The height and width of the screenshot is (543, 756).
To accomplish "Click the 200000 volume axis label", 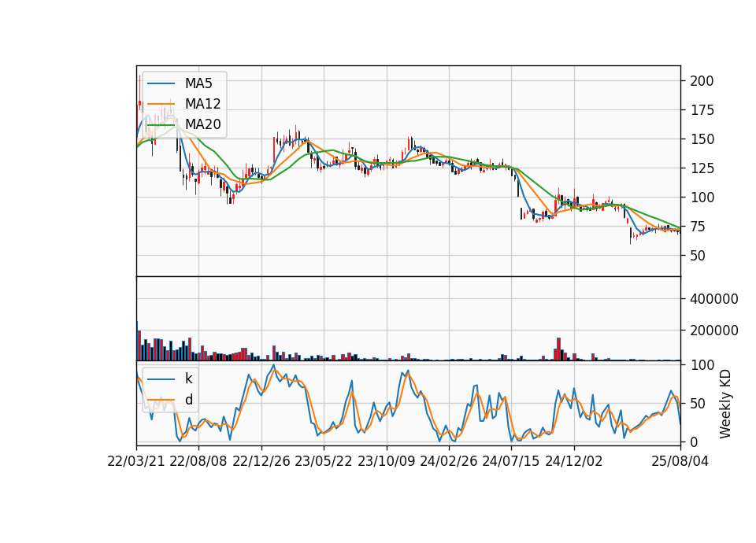I will [x=714, y=331].
